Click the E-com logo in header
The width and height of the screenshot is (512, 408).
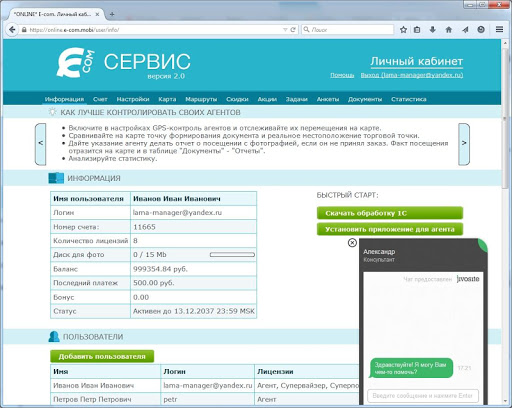point(75,62)
